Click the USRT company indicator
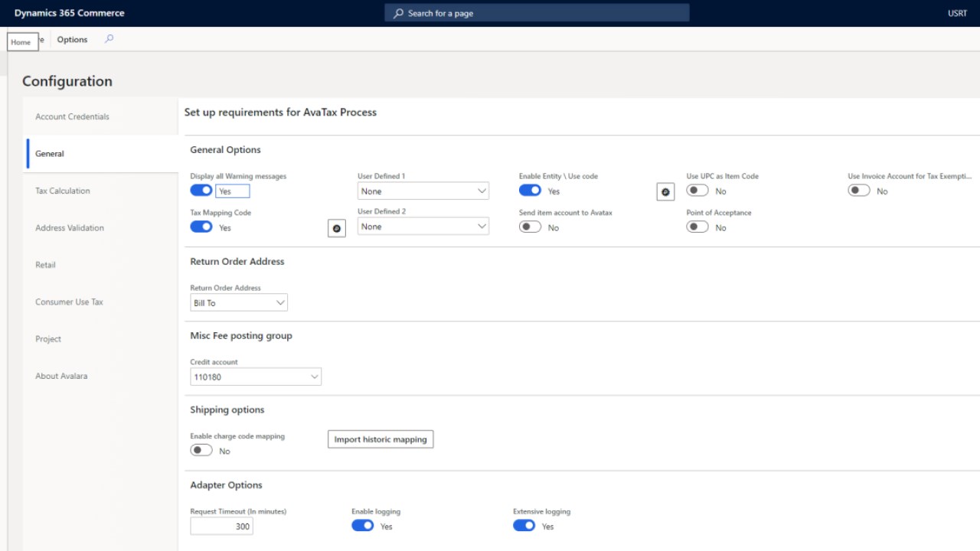 coord(957,13)
